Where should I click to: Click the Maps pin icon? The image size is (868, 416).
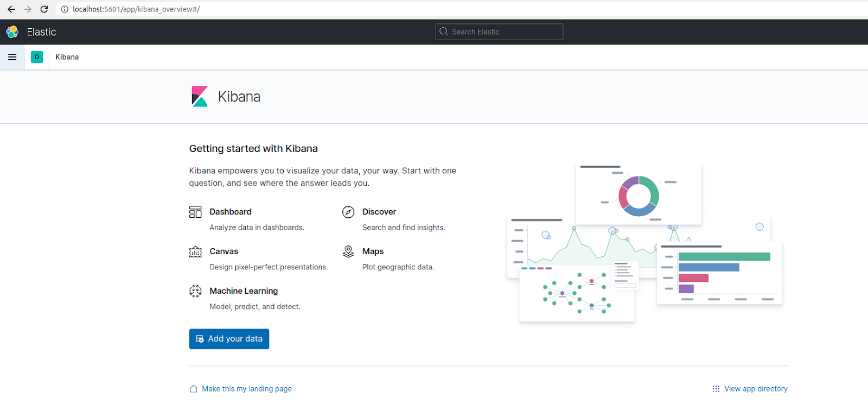[348, 251]
